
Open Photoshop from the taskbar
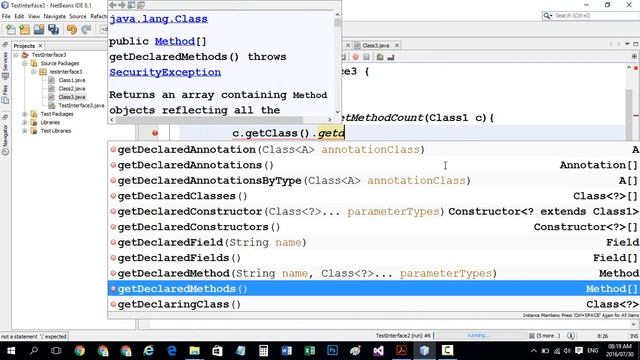click(333, 351)
